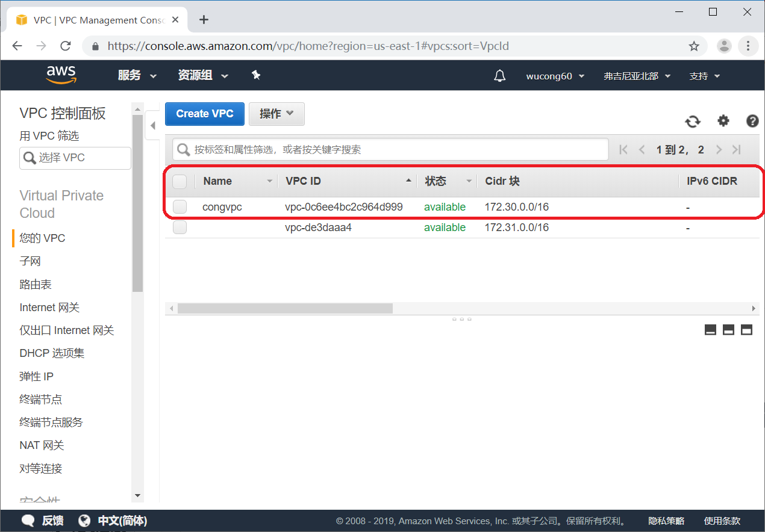Open the pinned shortcuts icon
The image size is (765, 532).
click(x=256, y=75)
